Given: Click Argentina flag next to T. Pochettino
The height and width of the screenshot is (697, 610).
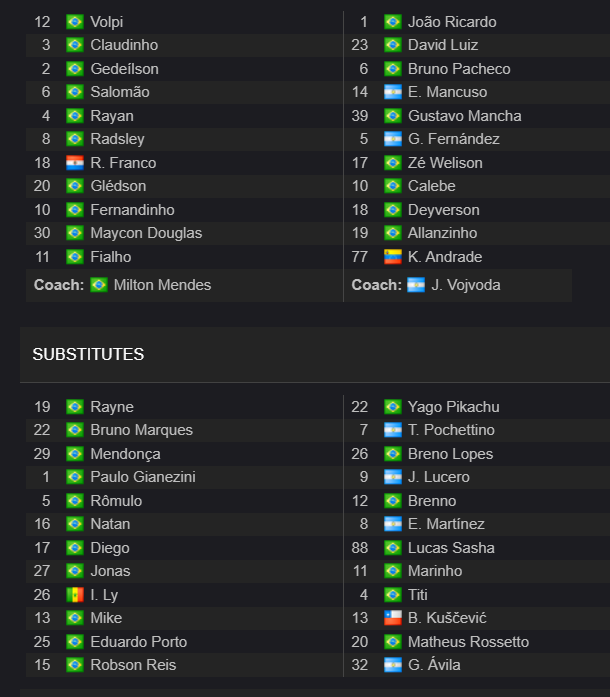Looking at the screenshot, I should click(x=393, y=430).
